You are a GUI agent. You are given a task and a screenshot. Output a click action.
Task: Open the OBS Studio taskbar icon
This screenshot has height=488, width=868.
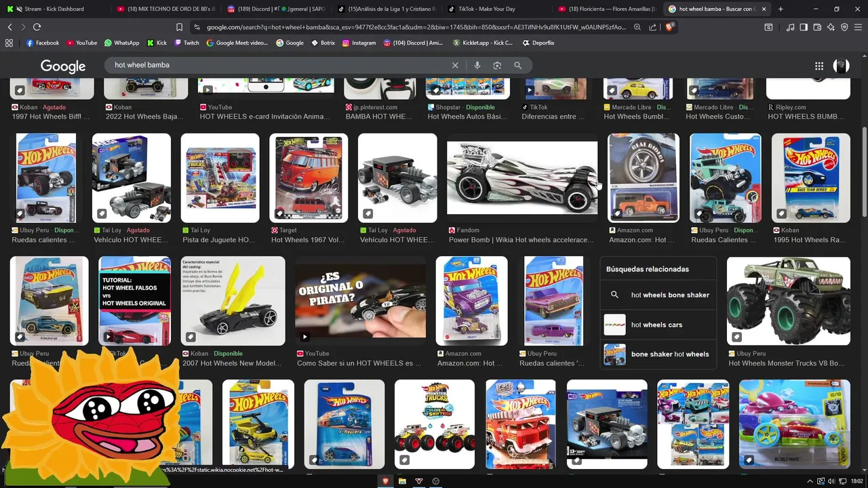(x=435, y=481)
